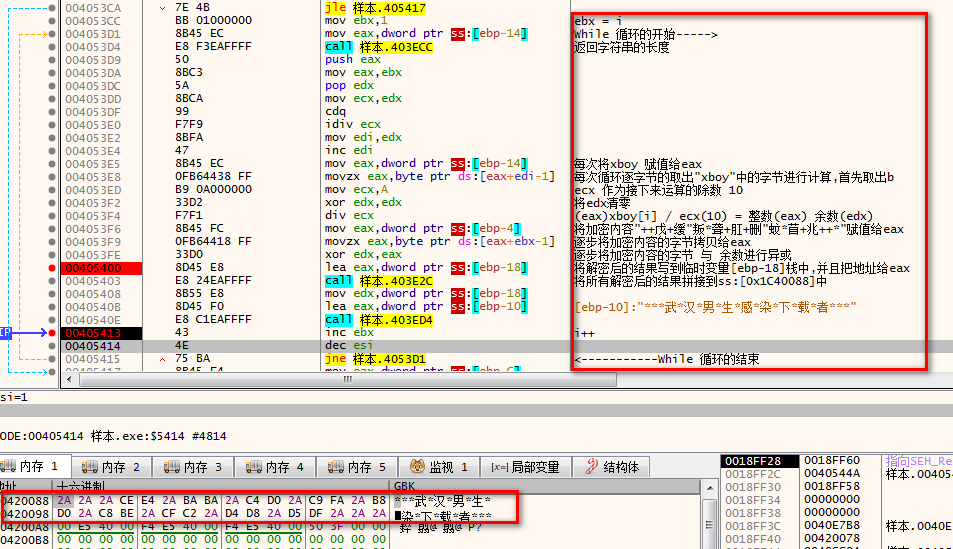
Task: Select the call 样本.403ECC instruction
Action: 379,47
